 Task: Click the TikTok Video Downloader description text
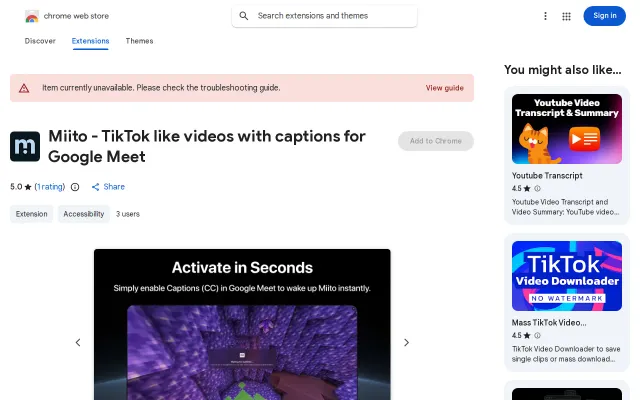click(x=566, y=354)
